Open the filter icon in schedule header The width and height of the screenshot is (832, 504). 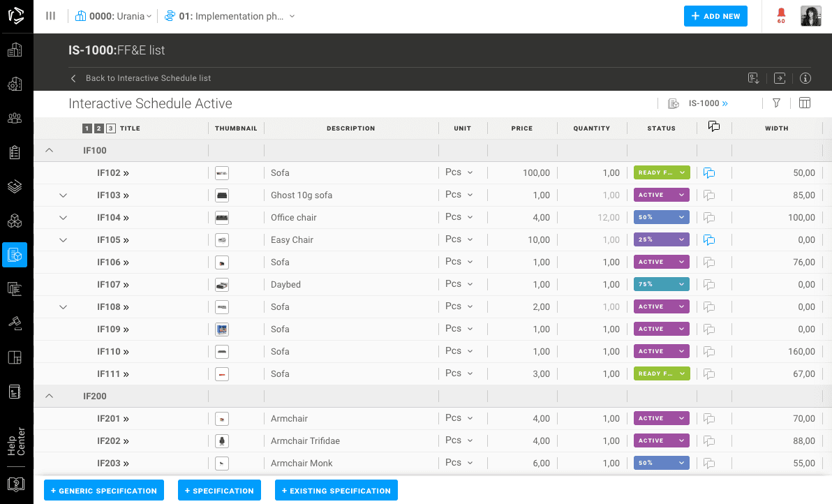pyautogui.click(x=776, y=103)
